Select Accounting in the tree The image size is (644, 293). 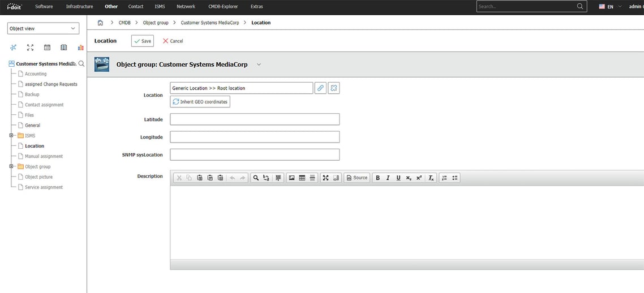36,74
